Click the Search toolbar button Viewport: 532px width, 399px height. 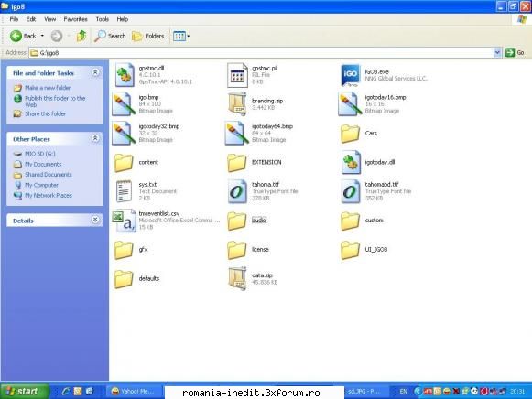pos(110,36)
